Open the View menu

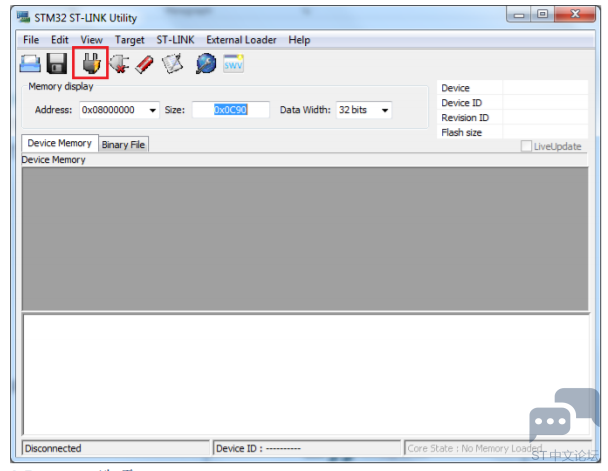(x=92, y=40)
